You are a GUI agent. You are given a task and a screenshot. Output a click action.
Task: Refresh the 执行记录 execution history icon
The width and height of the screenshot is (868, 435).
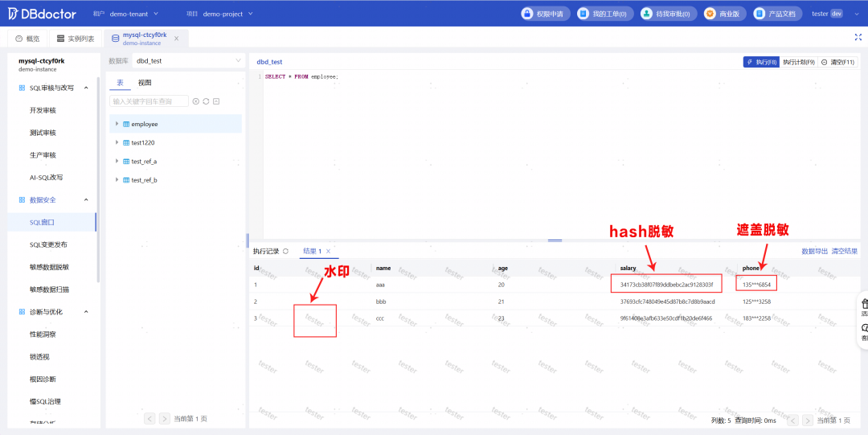coord(285,251)
